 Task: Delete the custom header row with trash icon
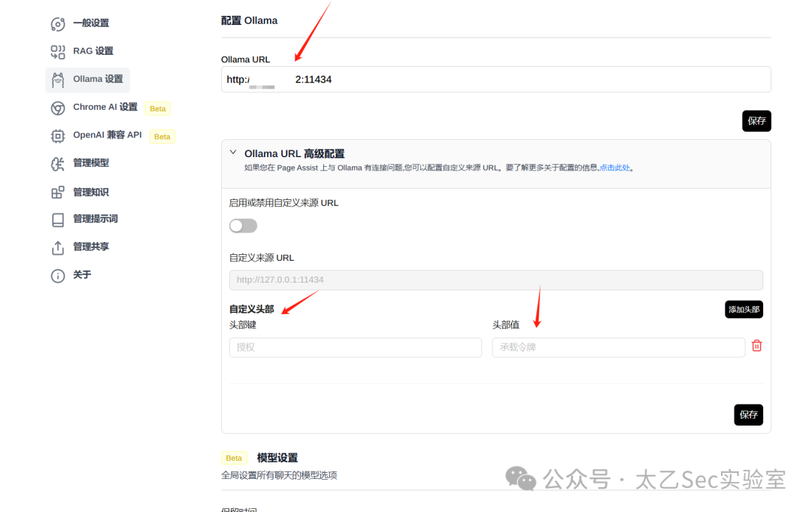pos(756,345)
